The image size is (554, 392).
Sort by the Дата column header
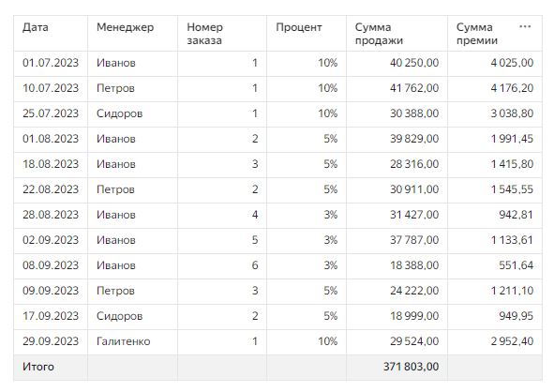(x=36, y=27)
